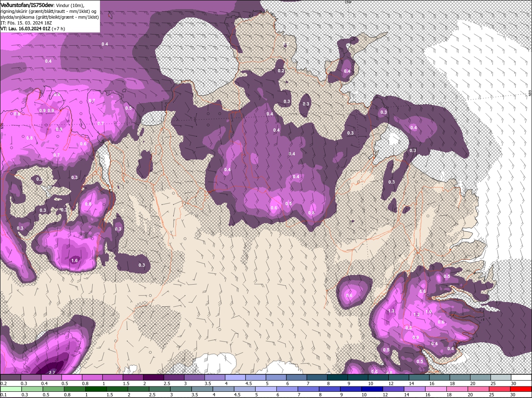This screenshot has width=532, height=398.
Task: Click the 'VT: Lau. 16.03.2024 01Z (+7 h)' line
Action: pos(33,29)
